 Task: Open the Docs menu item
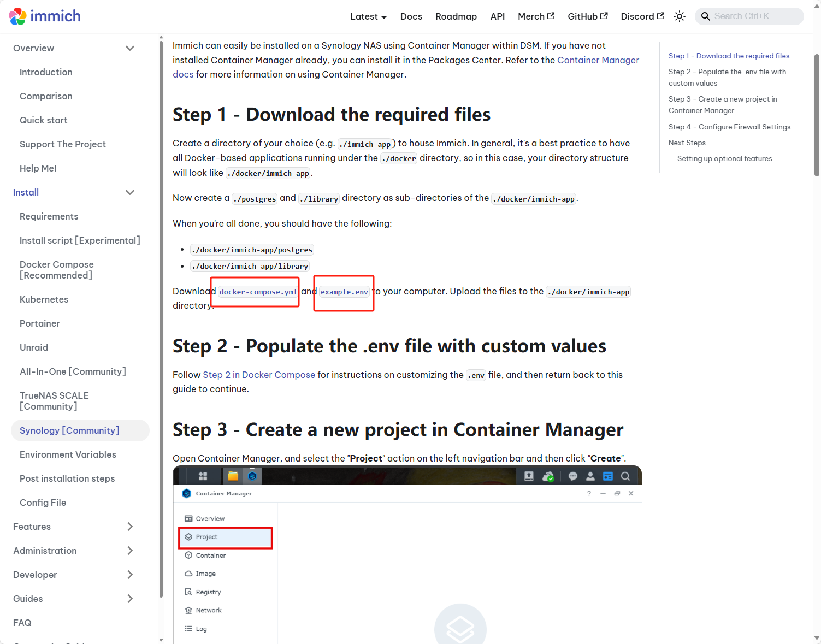point(411,16)
